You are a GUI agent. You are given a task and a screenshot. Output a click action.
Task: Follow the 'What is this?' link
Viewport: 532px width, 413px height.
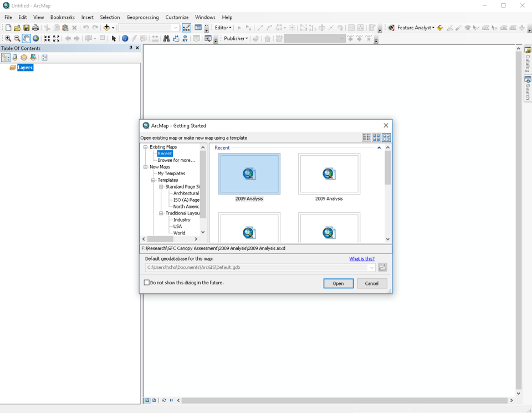[362, 258]
